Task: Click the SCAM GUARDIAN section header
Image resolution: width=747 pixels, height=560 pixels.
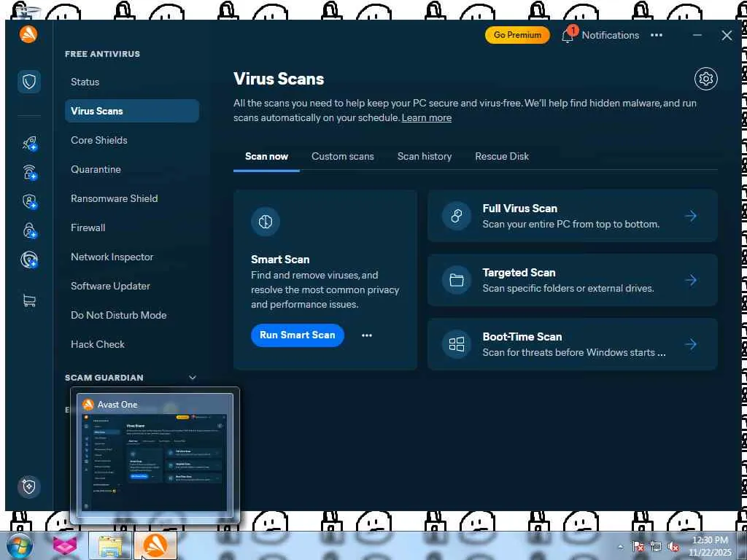Action: tap(104, 378)
